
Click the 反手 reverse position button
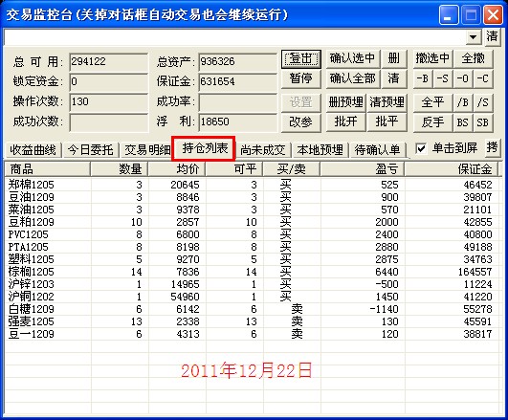coord(432,122)
